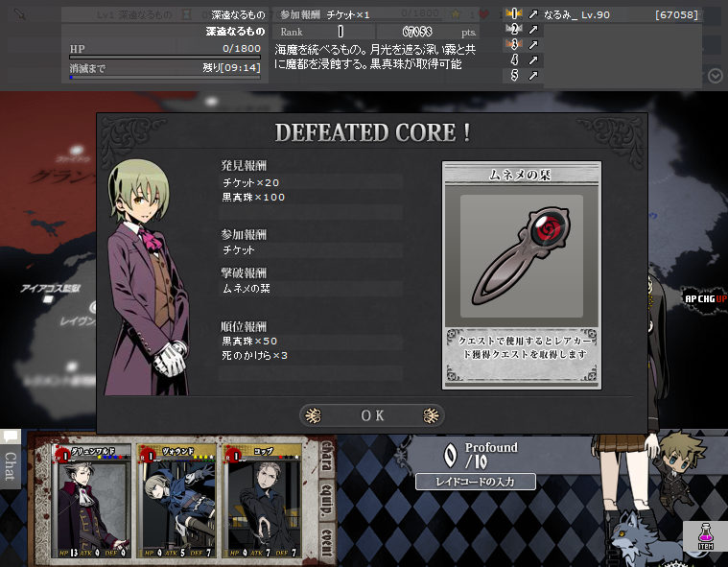Click the rank 4 arrow icon
Image resolution: width=728 pixels, height=567 pixels.
pyautogui.click(x=533, y=59)
